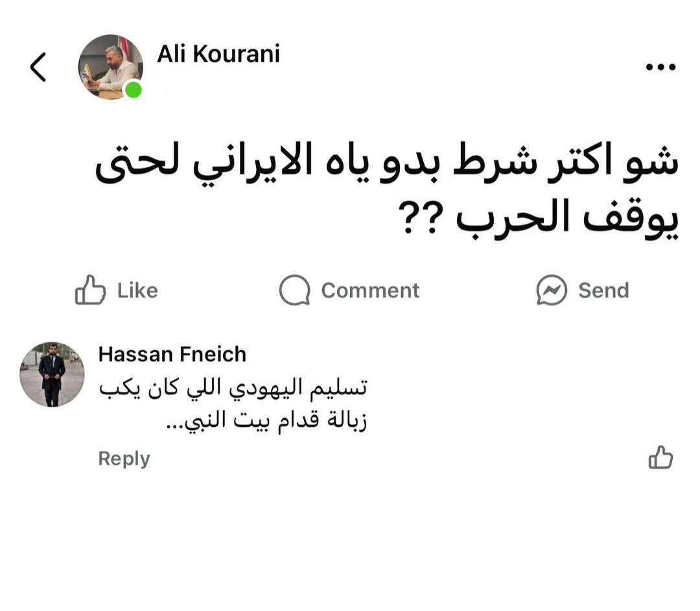Tap the Send label under the post
The height and width of the screenshot is (611, 700).
pyautogui.click(x=603, y=290)
